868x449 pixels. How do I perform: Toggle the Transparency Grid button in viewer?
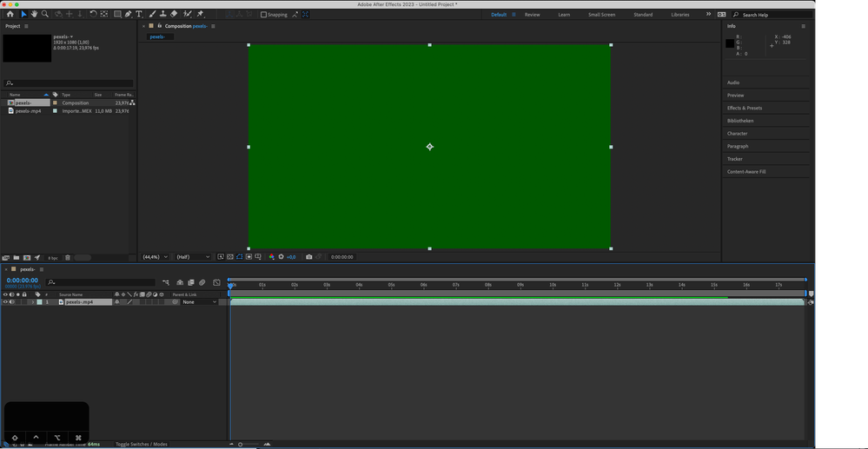(230, 257)
